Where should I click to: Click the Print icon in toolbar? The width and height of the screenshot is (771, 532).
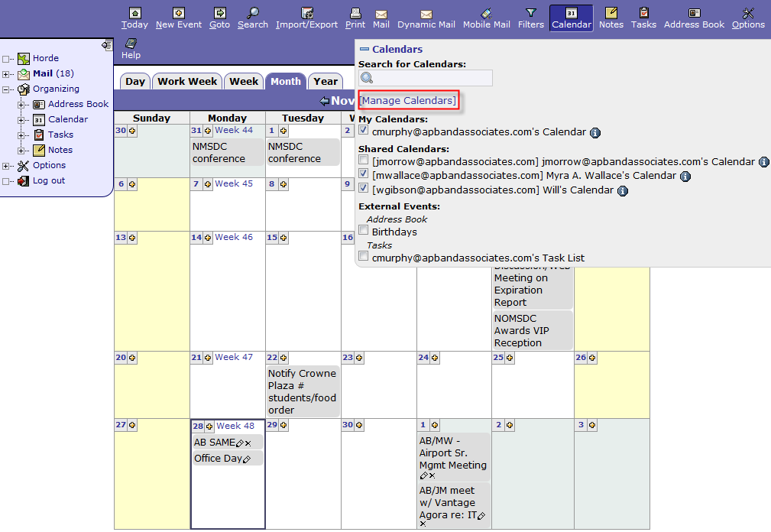355,14
